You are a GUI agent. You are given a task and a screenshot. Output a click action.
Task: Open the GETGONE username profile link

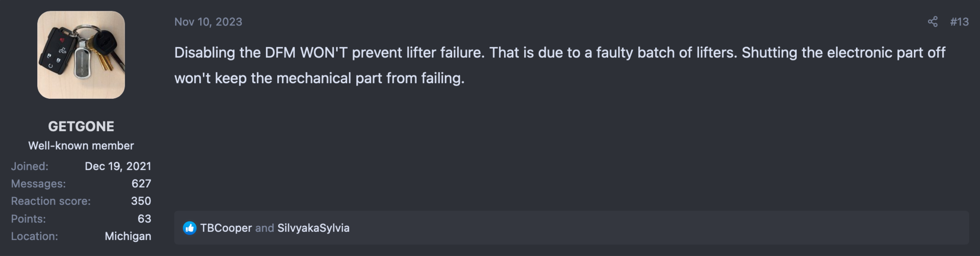click(x=81, y=126)
